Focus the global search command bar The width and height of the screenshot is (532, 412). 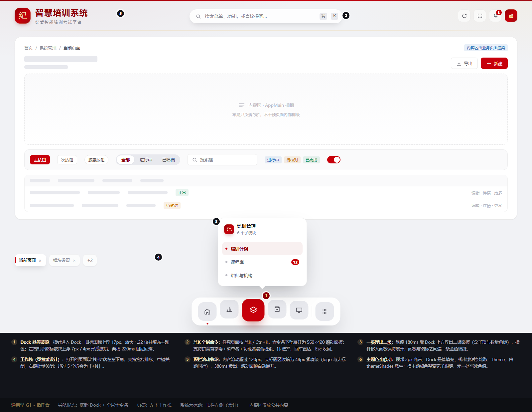[266, 16]
